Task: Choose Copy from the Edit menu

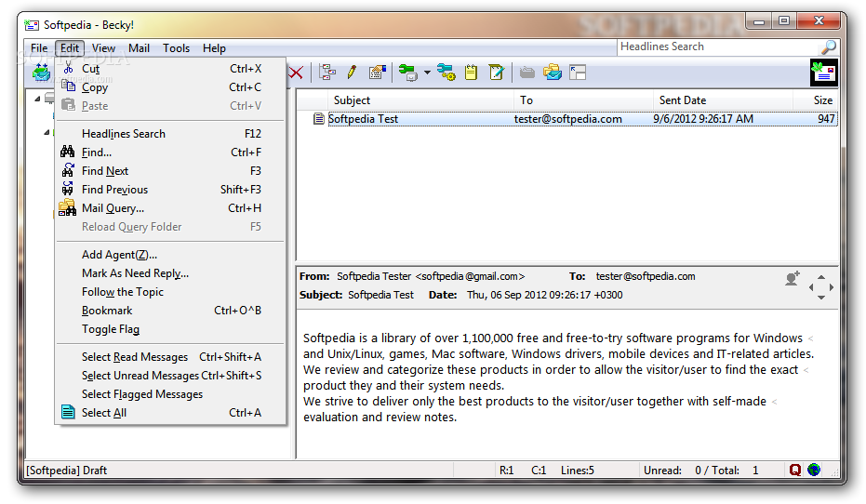Action: pos(170,87)
